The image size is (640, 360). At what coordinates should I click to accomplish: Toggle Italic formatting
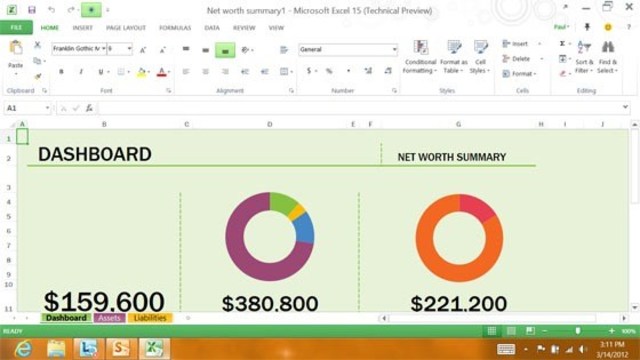(x=81, y=72)
